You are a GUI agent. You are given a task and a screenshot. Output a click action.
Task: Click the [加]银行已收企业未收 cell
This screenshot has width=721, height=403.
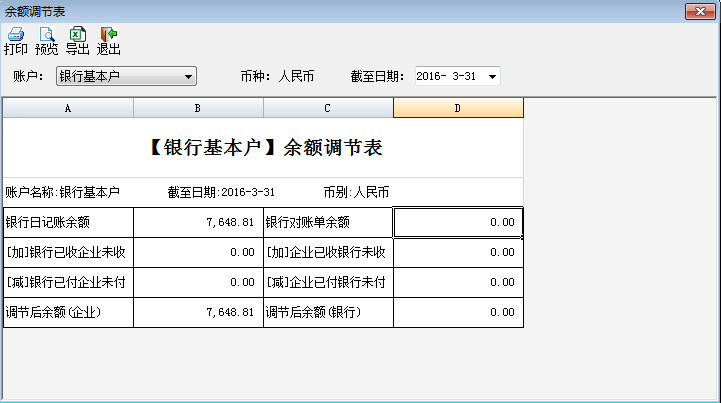[x=68, y=252]
